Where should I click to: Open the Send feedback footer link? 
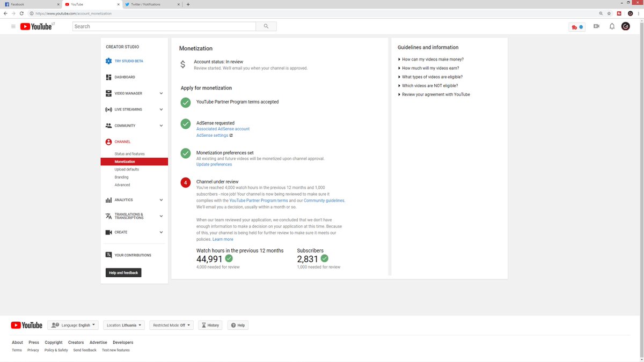(85, 350)
